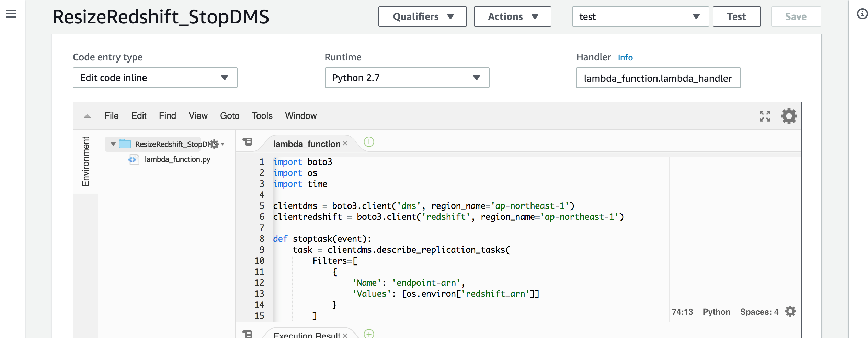The width and height of the screenshot is (868, 338).
Task: Click the info circle icon at far right
Action: [x=862, y=14]
